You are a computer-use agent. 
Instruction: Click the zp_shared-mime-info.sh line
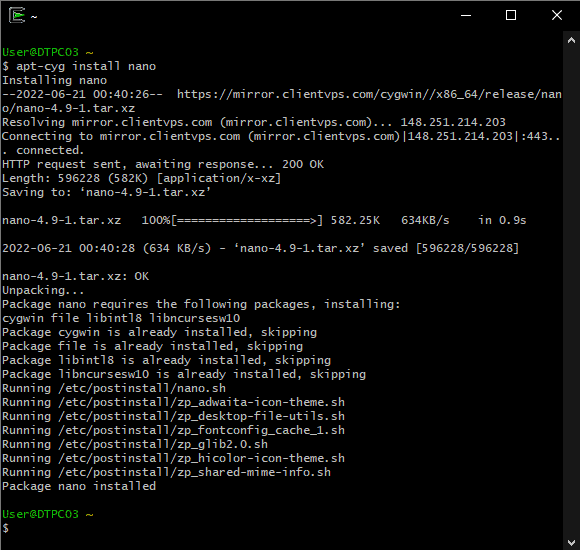tap(166, 472)
